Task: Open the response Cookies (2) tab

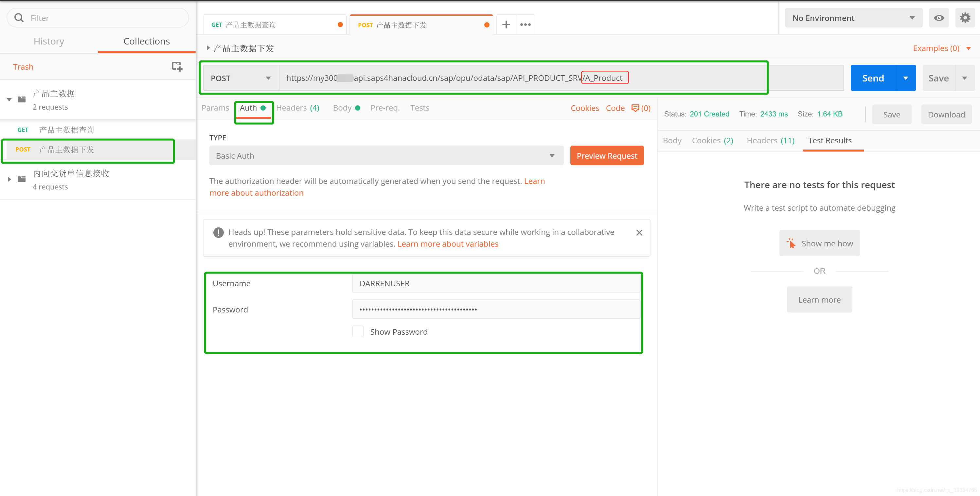Action: [712, 141]
